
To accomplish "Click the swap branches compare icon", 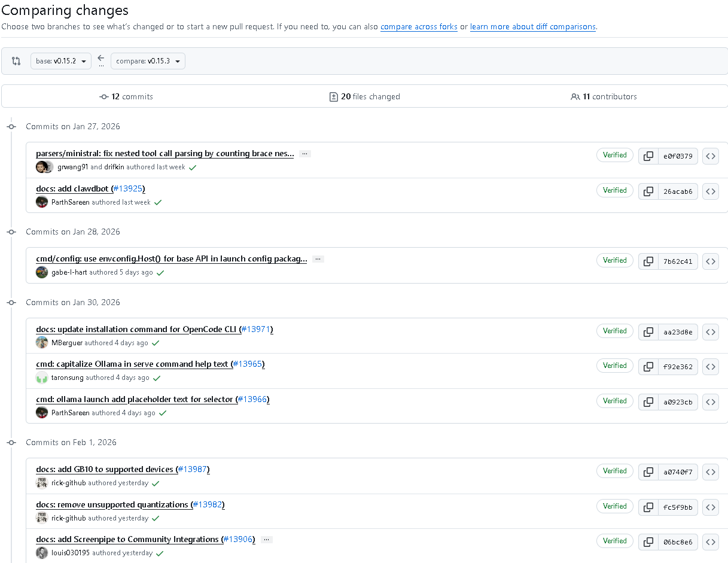I will (16, 61).
